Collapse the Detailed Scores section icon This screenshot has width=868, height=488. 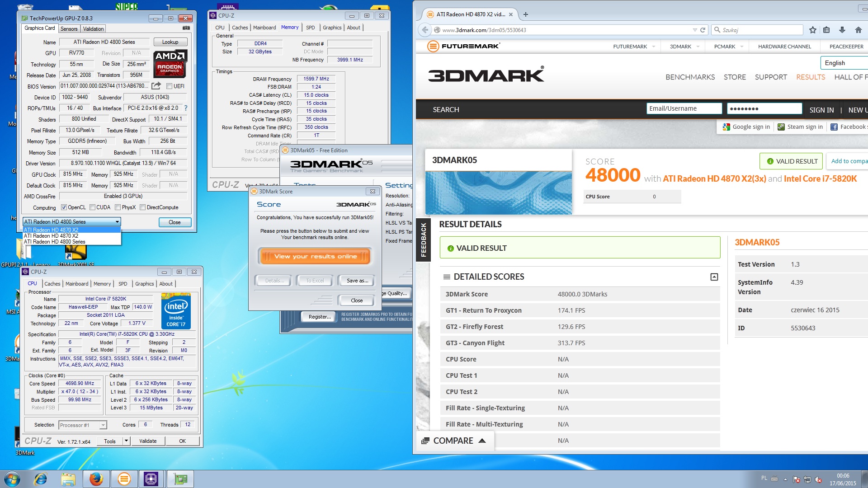(714, 277)
